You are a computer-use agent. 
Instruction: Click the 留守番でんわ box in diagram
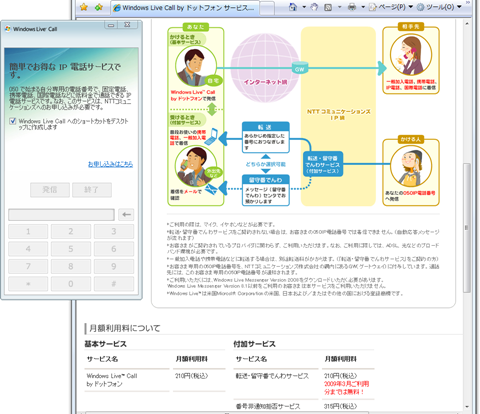click(266, 190)
